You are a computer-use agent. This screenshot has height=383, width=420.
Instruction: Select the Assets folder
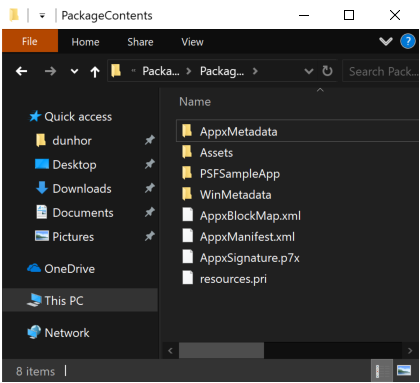(216, 153)
